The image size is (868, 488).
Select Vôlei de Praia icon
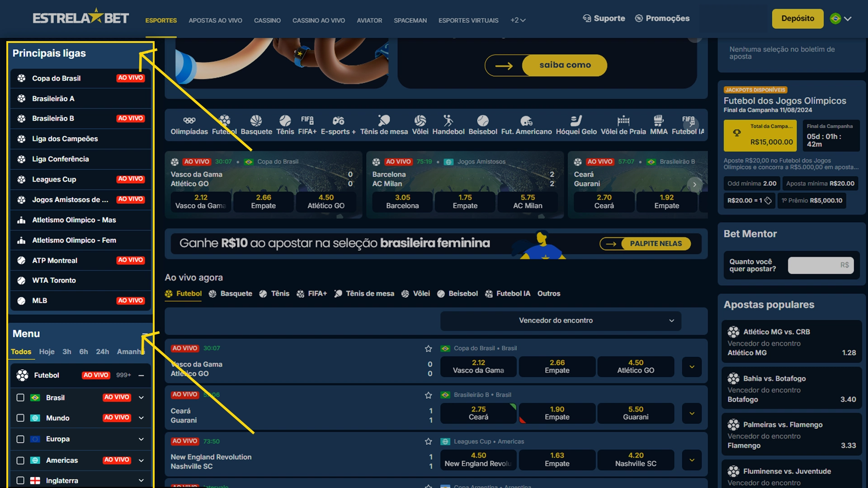[x=623, y=125]
